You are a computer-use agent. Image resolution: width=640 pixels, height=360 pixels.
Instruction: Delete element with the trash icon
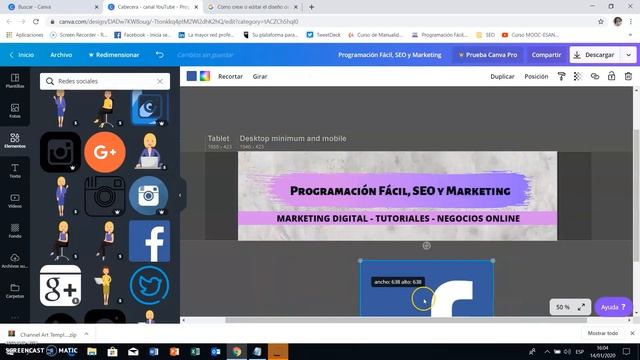(x=628, y=76)
